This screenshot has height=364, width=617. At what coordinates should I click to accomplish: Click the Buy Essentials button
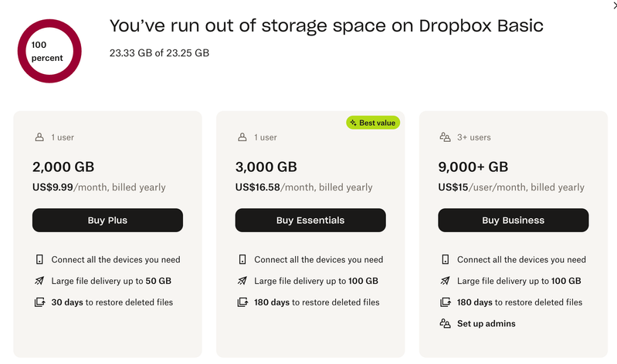click(x=310, y=221)
